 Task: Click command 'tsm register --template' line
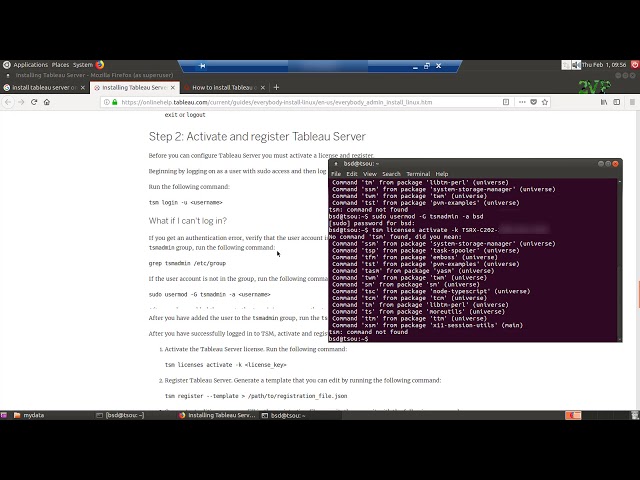tap(256, 396)
